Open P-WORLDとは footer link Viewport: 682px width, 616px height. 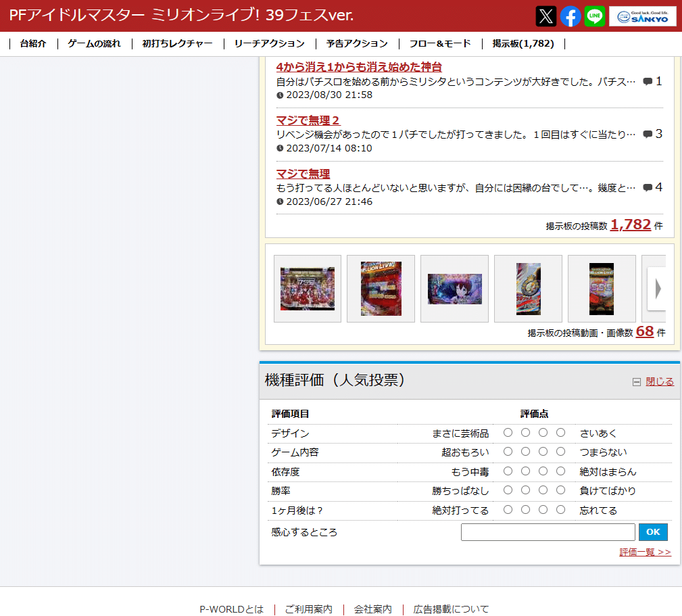point(231,609)
